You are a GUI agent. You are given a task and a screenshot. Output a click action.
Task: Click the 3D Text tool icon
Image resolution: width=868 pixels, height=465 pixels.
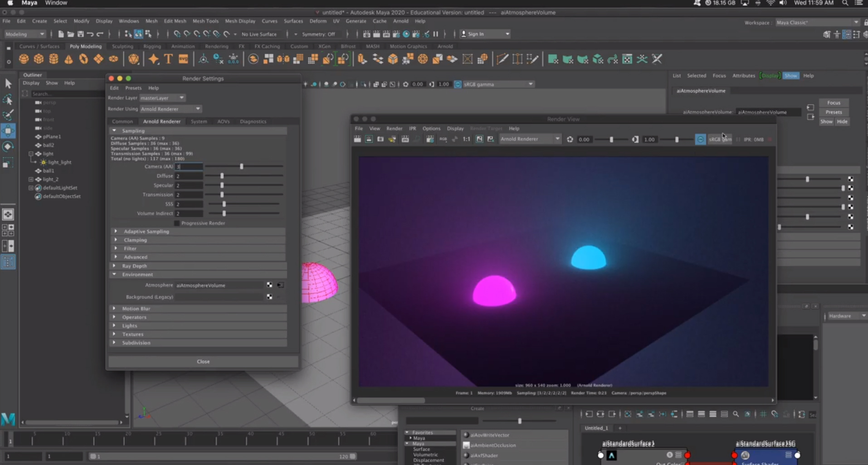tap(168, 59)
